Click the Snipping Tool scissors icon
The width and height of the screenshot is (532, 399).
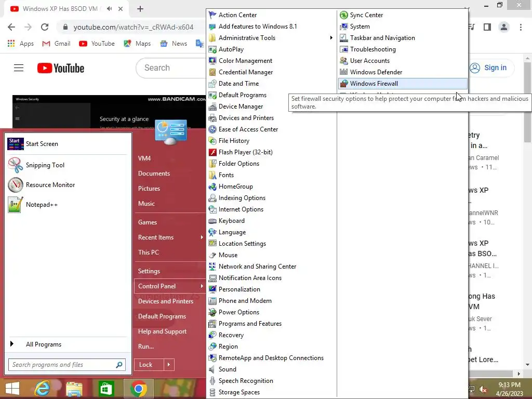[x=16, y=165]
